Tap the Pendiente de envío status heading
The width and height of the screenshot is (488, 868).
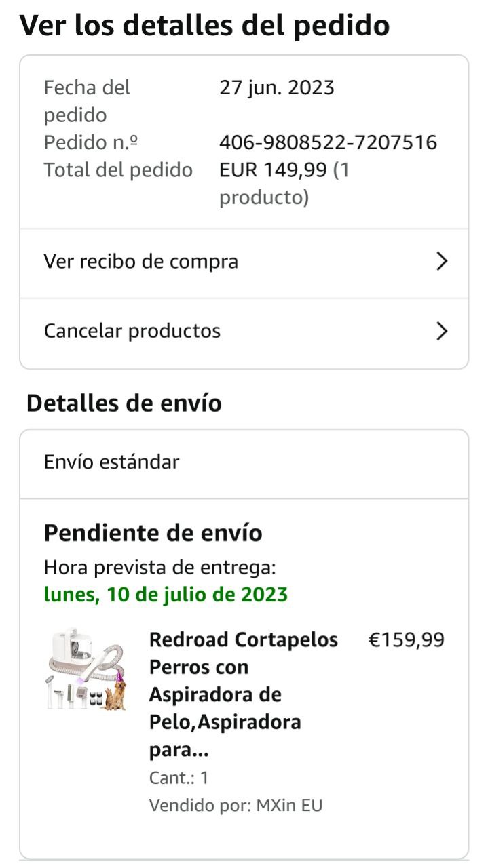point(153,533)
